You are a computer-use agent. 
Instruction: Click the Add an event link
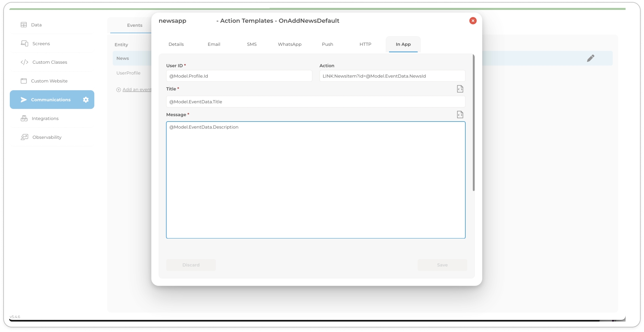click(x=136, y=90)
